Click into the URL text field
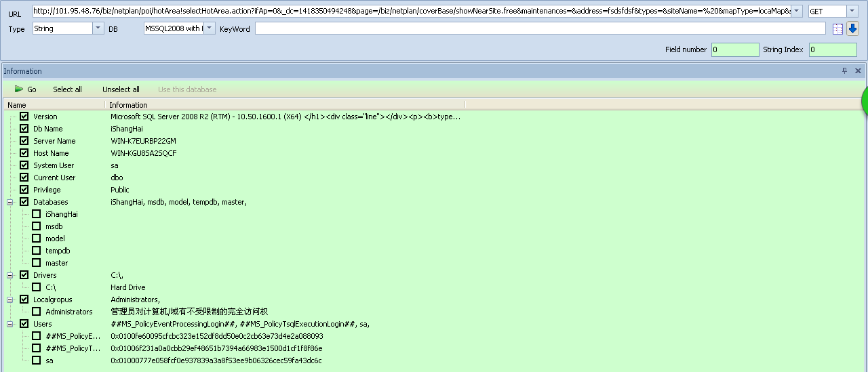868x372 pixels. (412, 12)
